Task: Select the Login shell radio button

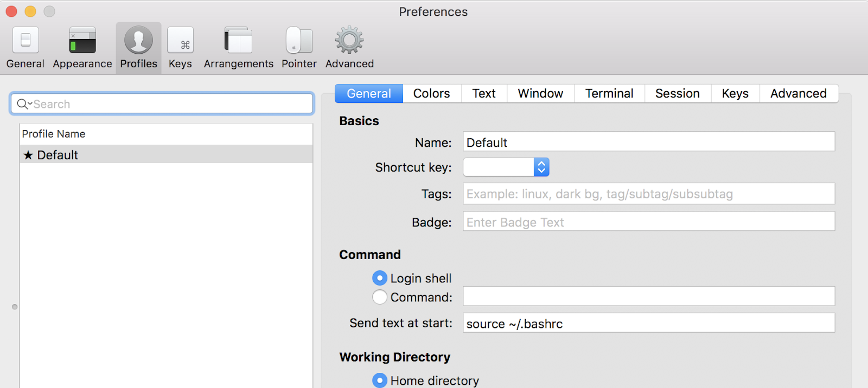Action: coord(380,279)
